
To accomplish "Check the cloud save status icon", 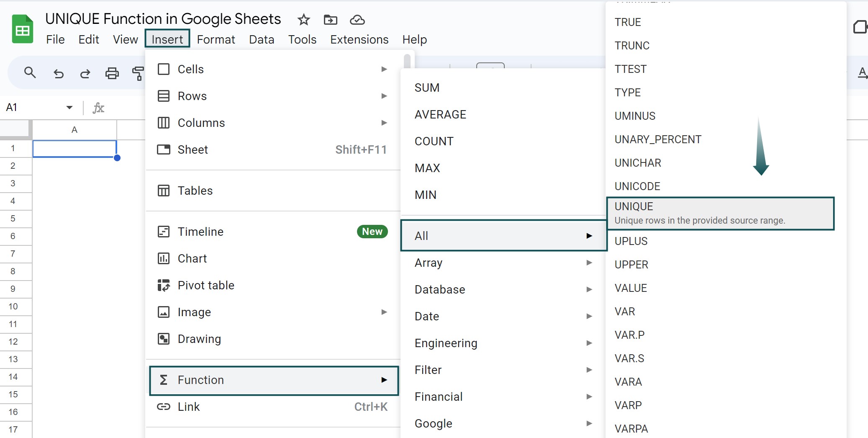I will [357, 20].
